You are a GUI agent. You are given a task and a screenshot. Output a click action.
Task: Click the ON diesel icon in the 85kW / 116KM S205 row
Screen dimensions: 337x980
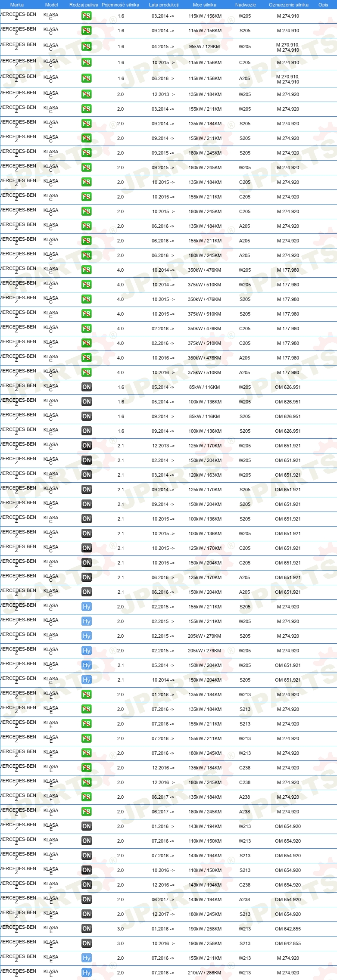click(x=87, y=416)
